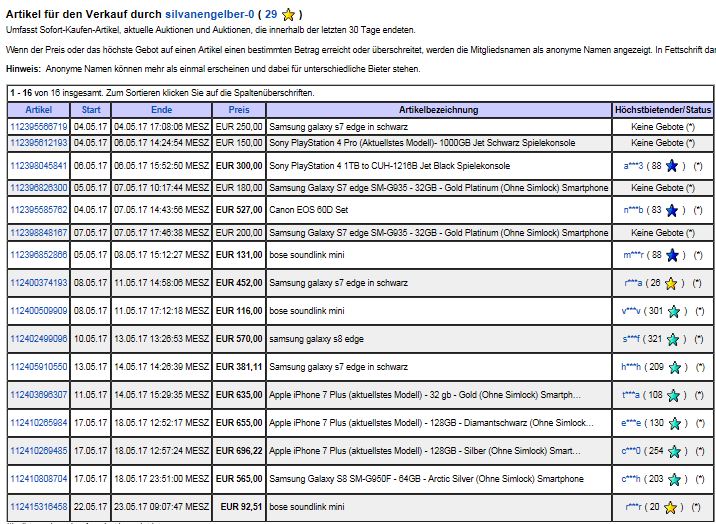
Task: Open bidder profile m***r
Action: pyautogui.click(x=633, y=255)
